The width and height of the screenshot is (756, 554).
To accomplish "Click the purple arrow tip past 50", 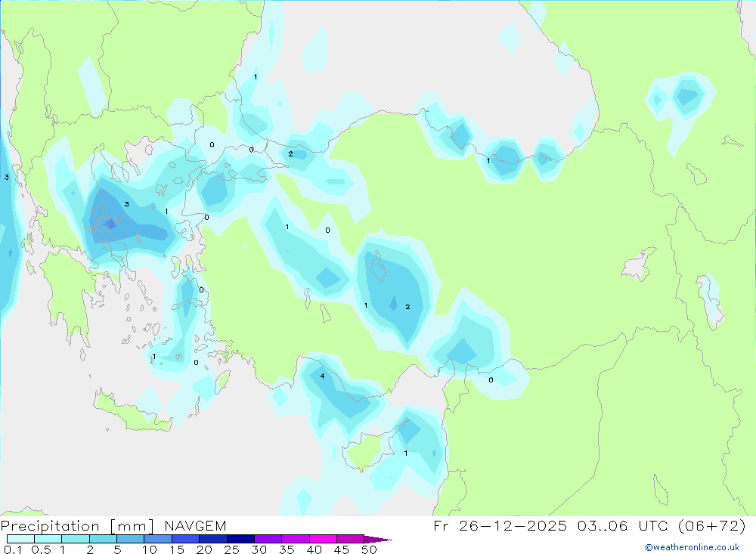I will 378,539.
